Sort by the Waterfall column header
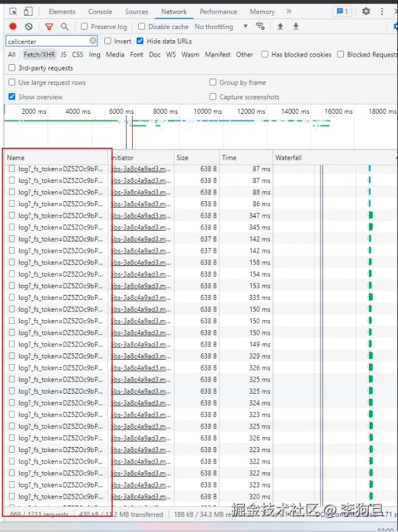 335,157
